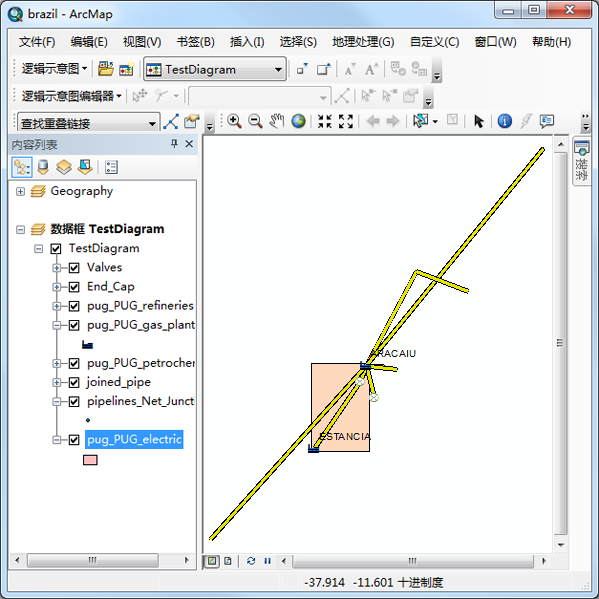
Task: Refresh the map display
Action: tap(251, 561)
